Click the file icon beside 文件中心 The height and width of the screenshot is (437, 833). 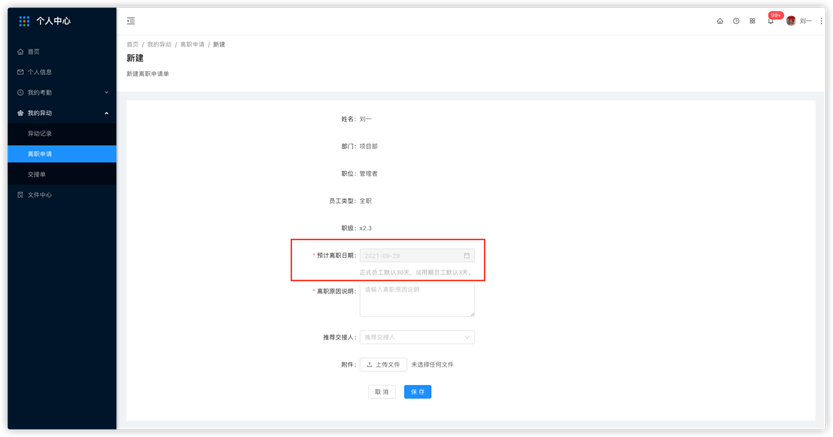(20, 195)
